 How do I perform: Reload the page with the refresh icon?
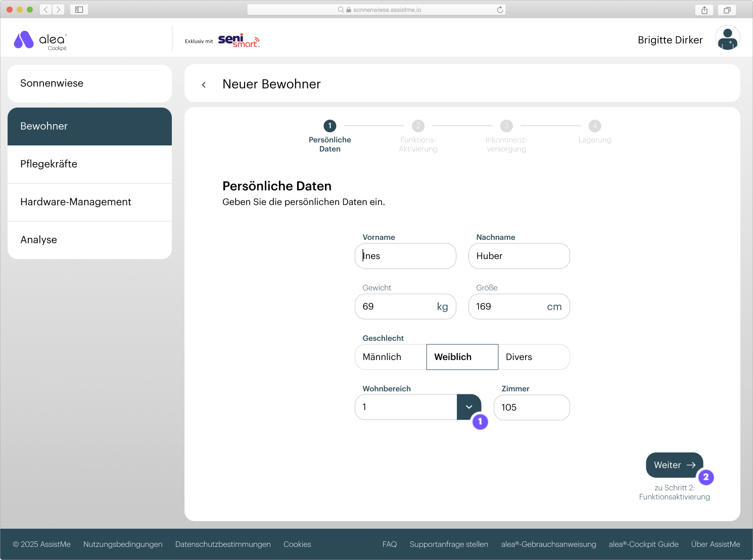pos(499,9)
